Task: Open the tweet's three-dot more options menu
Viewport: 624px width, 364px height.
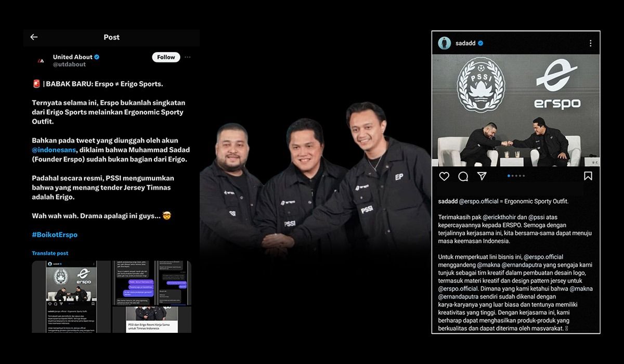Action: (x=188, y=57)
